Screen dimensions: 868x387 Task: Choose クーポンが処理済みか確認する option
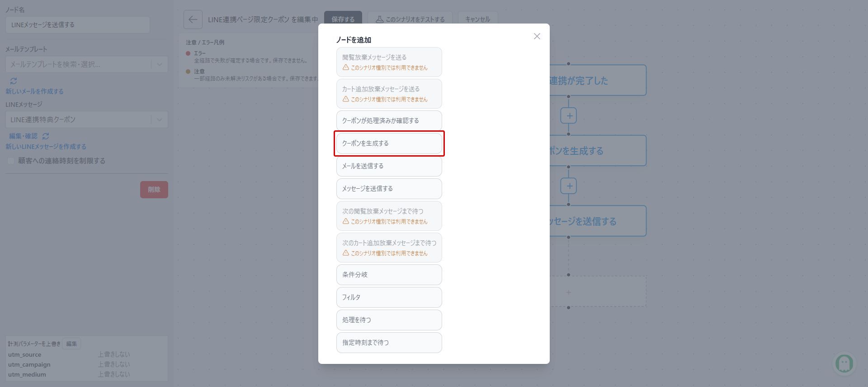(x=389, y=121)
